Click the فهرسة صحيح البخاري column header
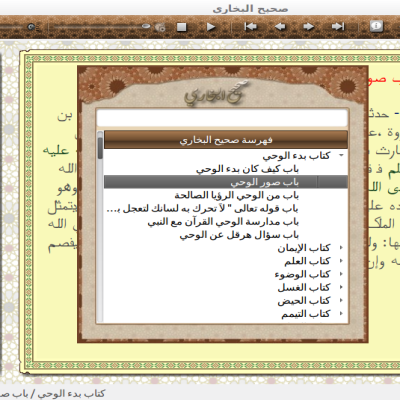The image size is (400, 400). coord(226,140)
